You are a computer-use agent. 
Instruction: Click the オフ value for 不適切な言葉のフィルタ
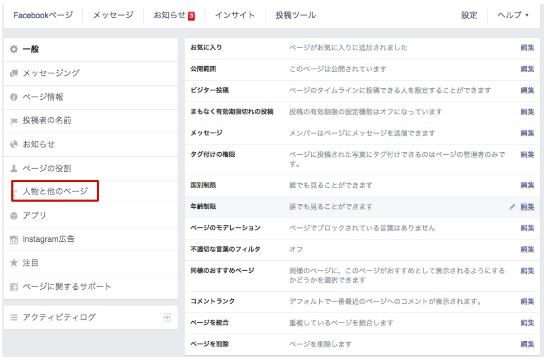(296, 249)
